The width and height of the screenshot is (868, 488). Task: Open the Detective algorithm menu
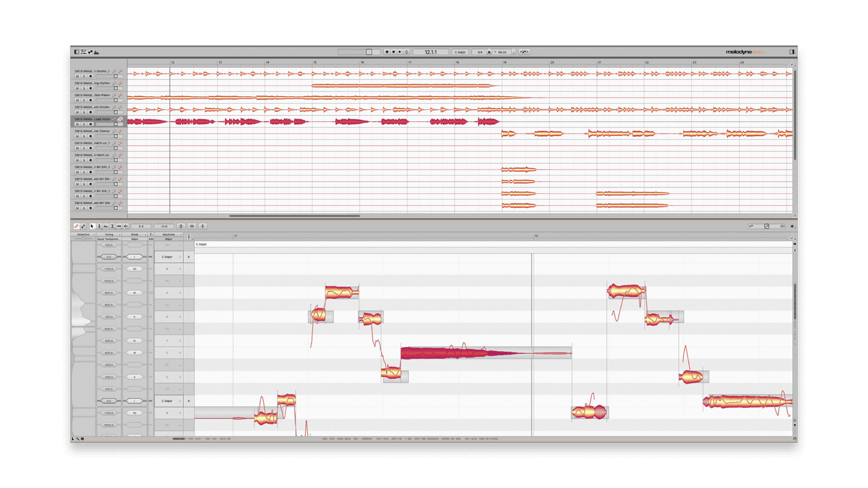(85, 235)
